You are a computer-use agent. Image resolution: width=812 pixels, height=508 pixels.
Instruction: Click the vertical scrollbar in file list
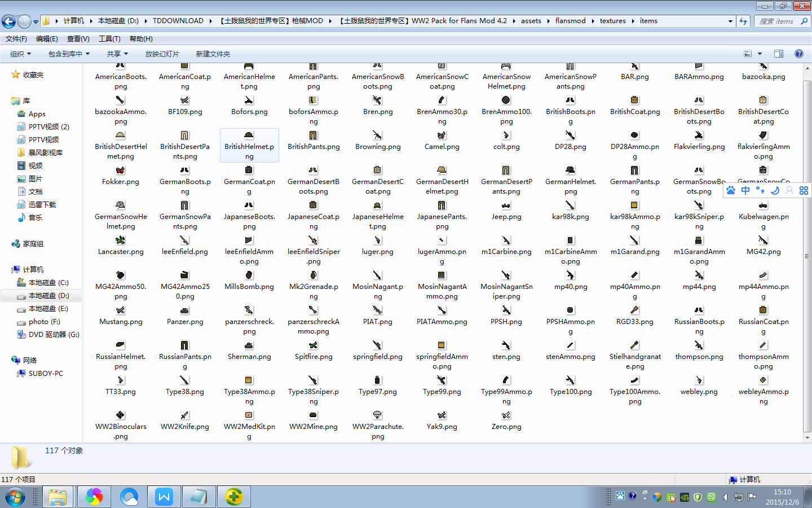[x=807, y=254]
